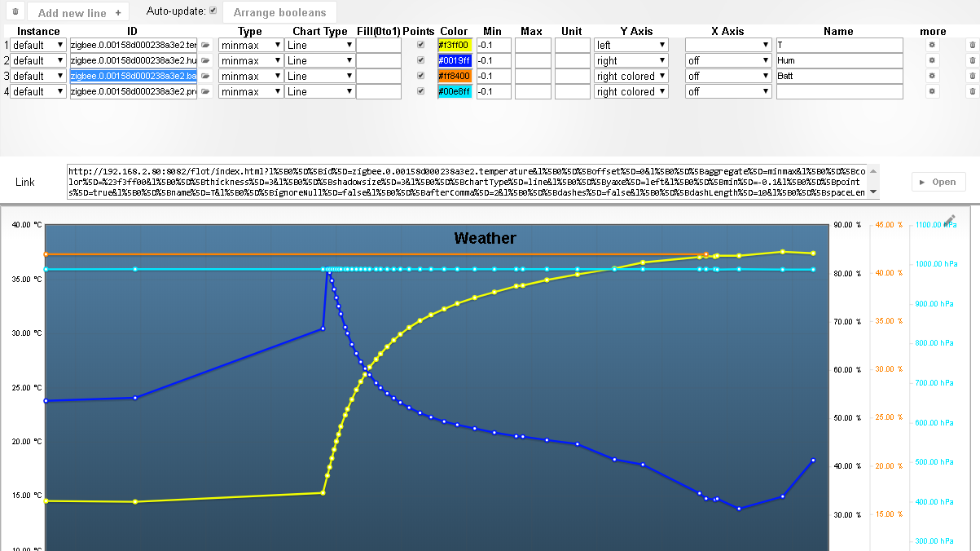
Task: Open X Axis dropdown for row 1
Action: tap(728, 45)
